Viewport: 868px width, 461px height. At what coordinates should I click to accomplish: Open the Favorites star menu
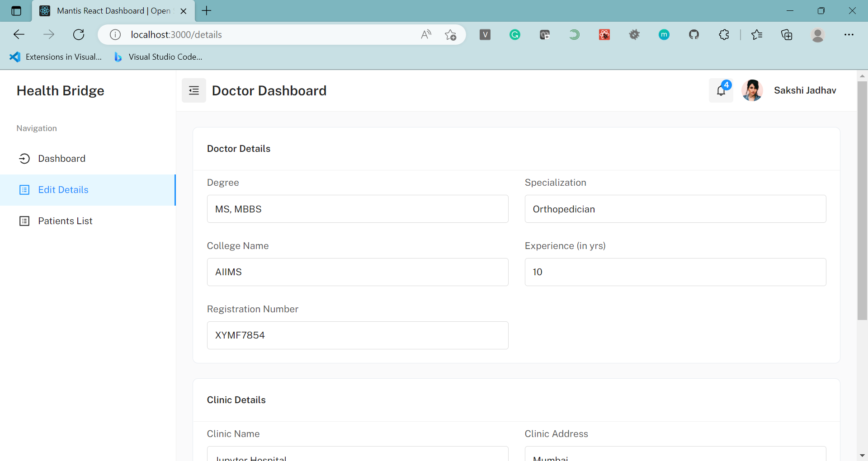pyautogui.click(x=757, y=34)
